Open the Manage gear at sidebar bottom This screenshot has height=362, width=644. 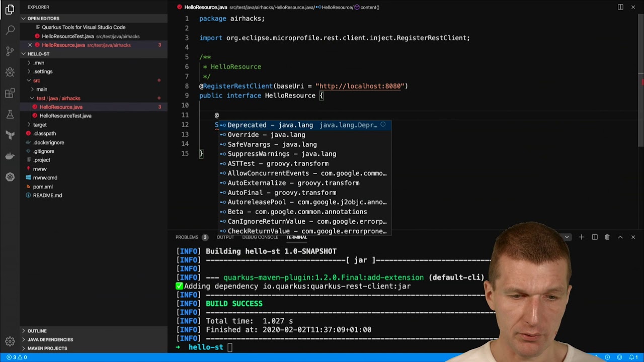pyautogui.click(x=10, y=340)
